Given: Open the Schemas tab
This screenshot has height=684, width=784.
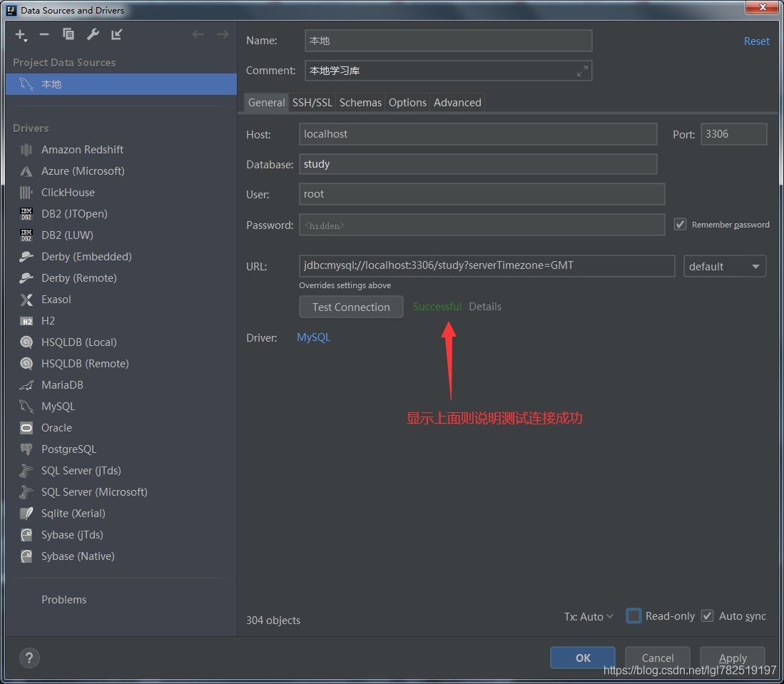Looking at the screenshot, I should 360,103.
